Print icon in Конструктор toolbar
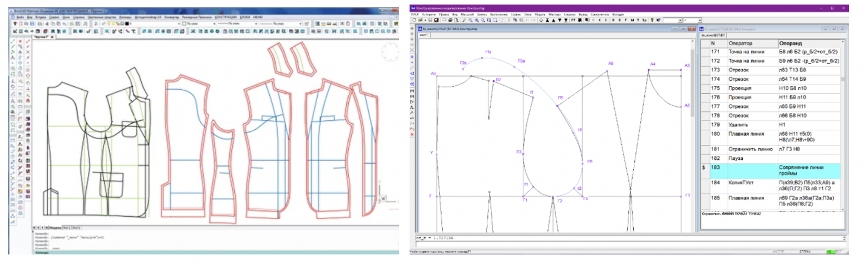The image size is (868, 264). (450, 20)
